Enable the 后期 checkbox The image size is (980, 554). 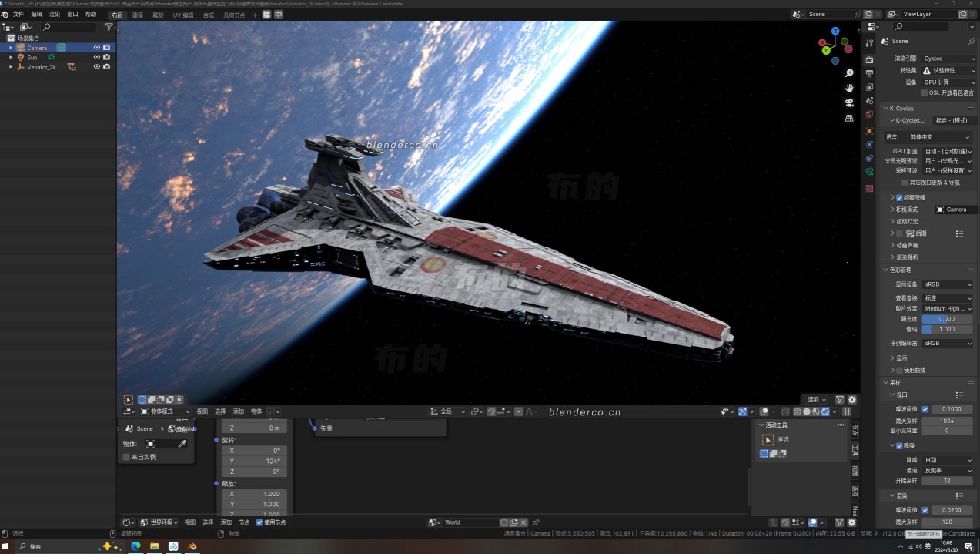coord(899,233)
